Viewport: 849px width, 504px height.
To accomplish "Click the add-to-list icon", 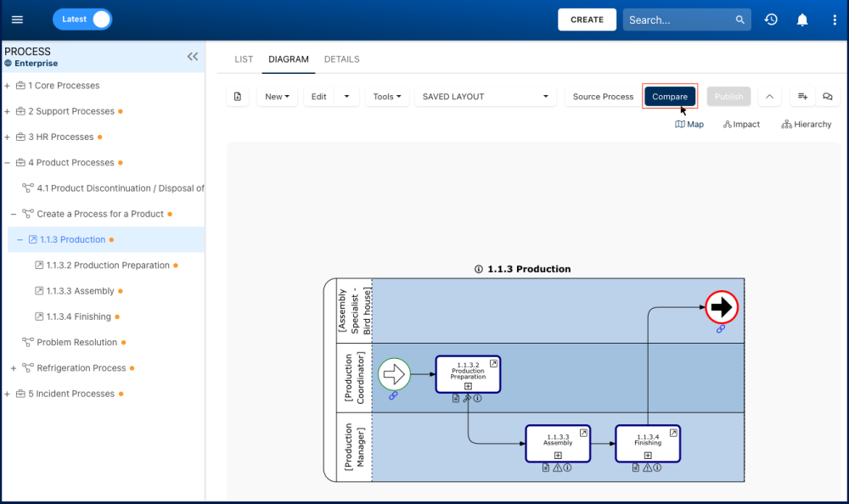I will [x=802, y=97].
